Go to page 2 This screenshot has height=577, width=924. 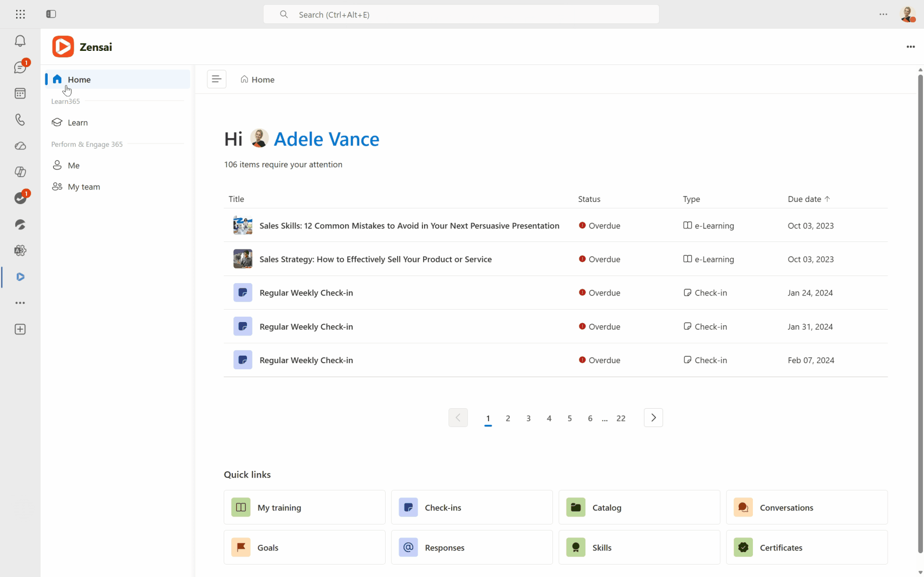click(508, 418)
